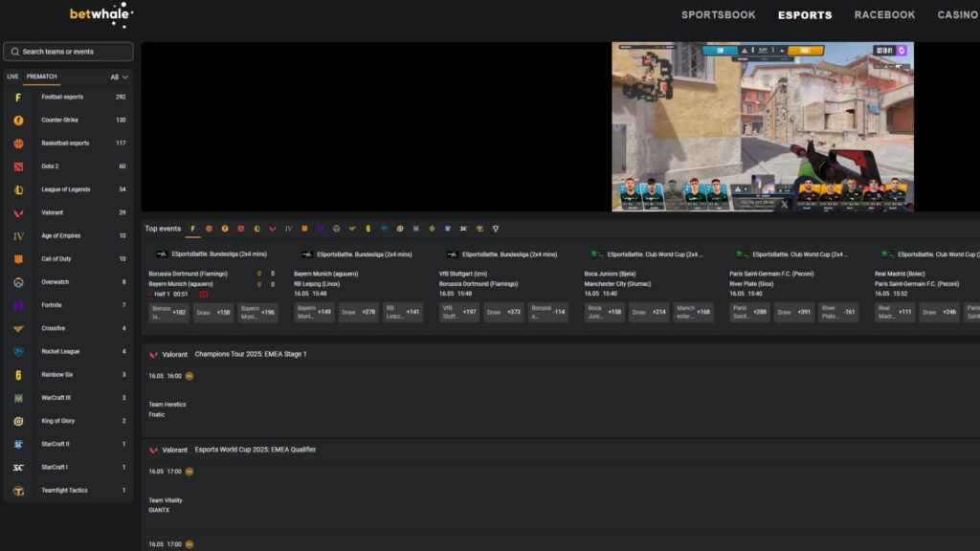Viewport: 980px width, 551px height.
Task: Click the last top events filter icon
Action: coord(496,229)
